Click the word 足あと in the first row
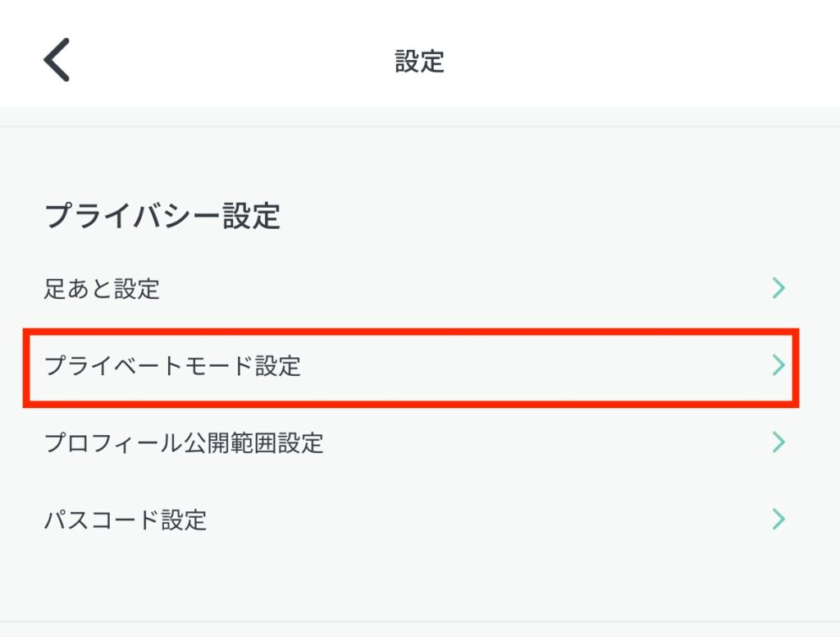 (79, 289)
